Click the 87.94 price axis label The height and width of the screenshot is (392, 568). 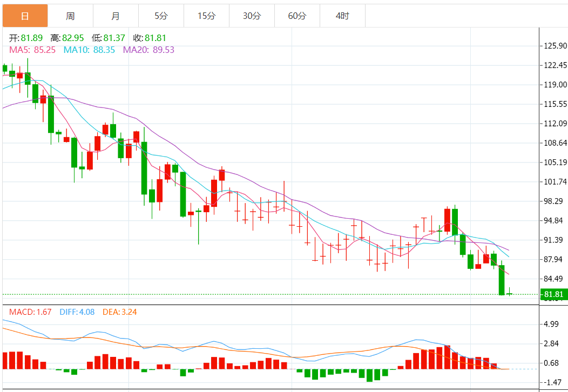click(x=553, y=259)
